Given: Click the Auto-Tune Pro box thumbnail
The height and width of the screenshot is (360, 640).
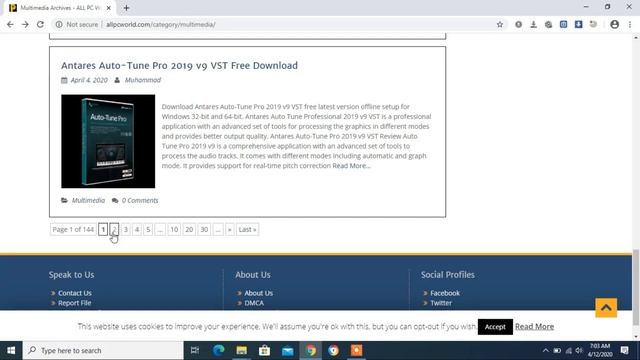Looking at the screenshot, I should (x=108, y=141).
